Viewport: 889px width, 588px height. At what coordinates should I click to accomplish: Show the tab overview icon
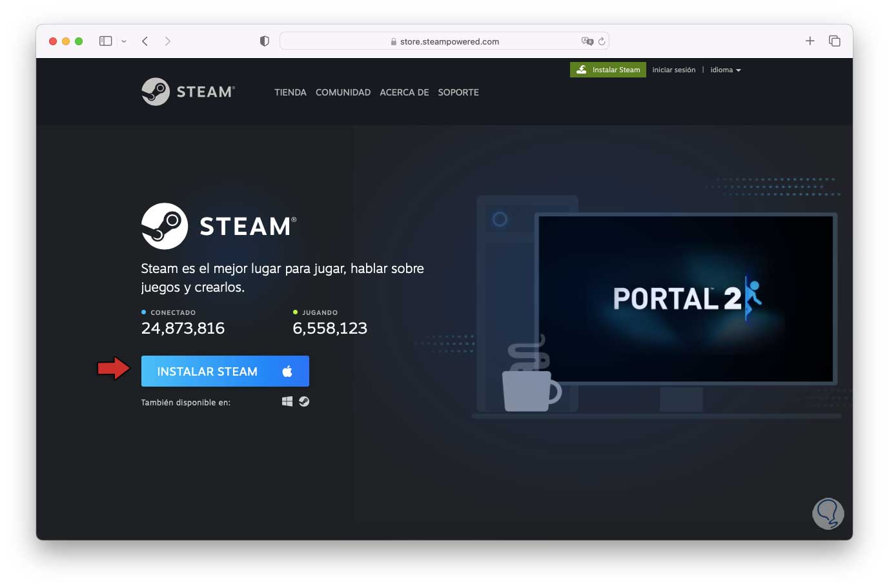(835, 41)
